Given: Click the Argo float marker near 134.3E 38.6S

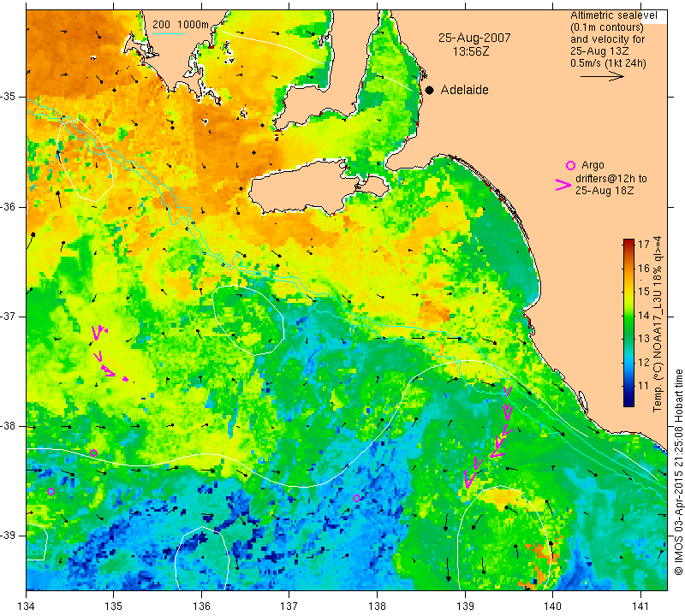Looking at the screenshot, I should coord(51,492).
